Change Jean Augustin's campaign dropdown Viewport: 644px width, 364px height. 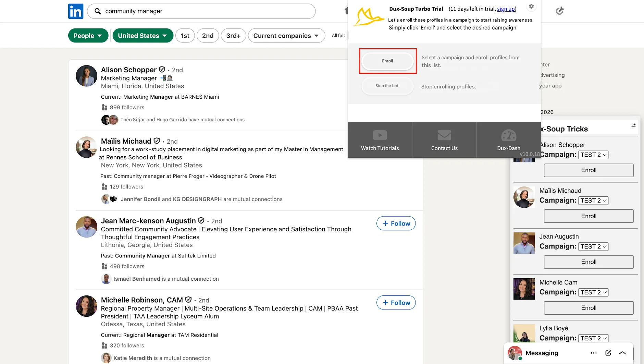593,246
